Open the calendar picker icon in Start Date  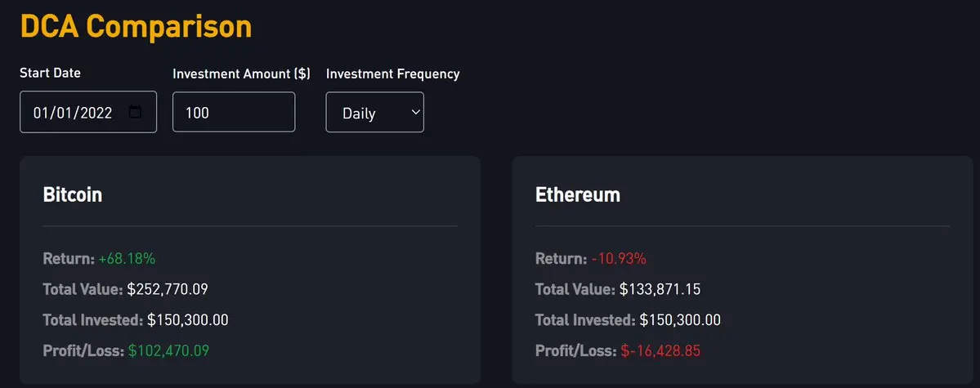136,112
